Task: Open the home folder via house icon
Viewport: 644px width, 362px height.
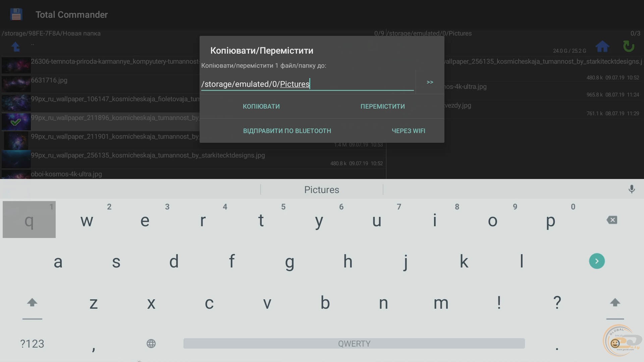Action: tap(602, 46)
